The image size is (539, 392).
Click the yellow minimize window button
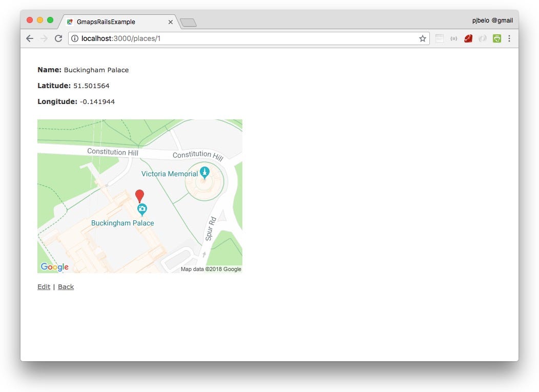click(40, 20)
